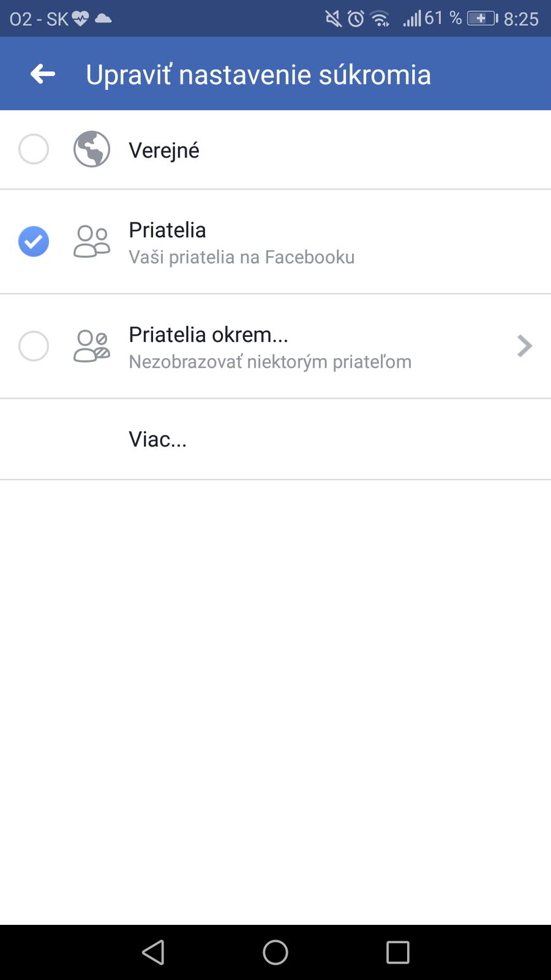Tap the globe icon next to Verejné
Image resolution: width=551 pixels, height=980 pixels.
(92, 149)
